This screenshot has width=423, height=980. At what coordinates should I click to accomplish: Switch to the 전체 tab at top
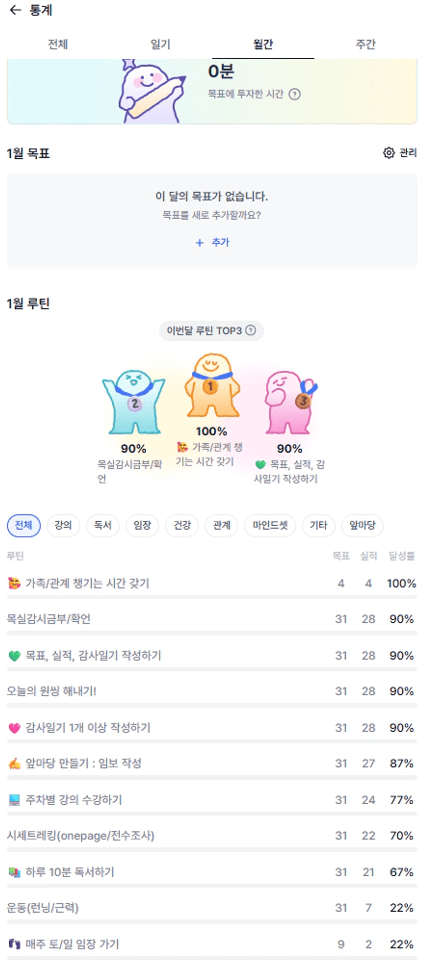(x=58, y=44)
